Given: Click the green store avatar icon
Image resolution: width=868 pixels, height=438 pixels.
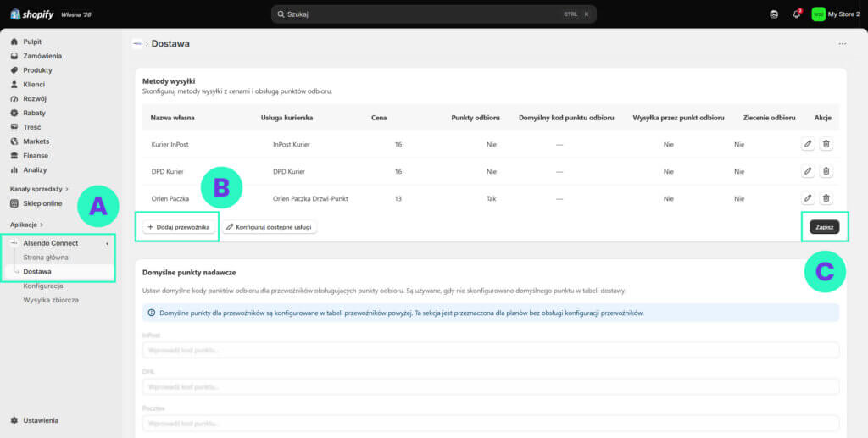Looking at the screenshot, I should coord(818,14).
